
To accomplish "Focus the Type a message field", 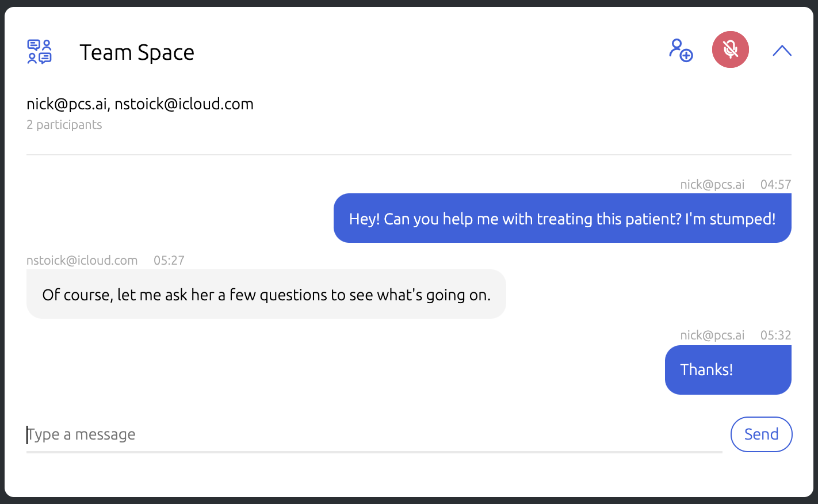I will pyautogui.click(x=374, y=435).
